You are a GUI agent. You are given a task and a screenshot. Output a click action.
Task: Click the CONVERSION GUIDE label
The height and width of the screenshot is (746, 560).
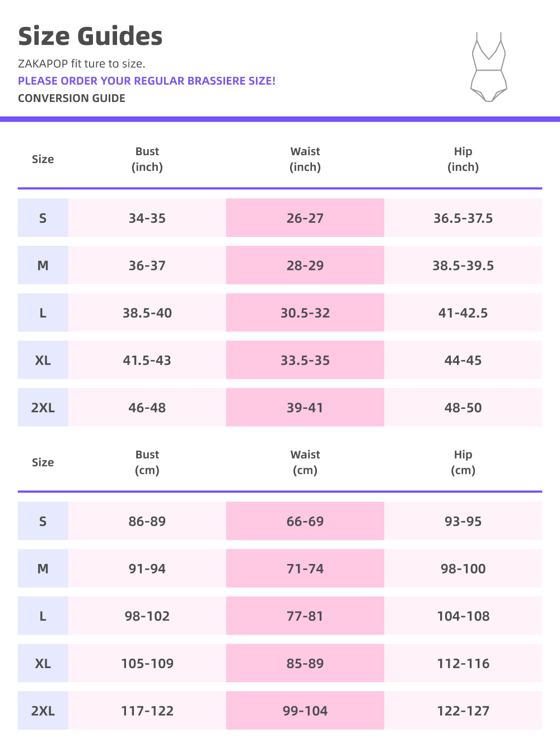(x=72, y=98)
